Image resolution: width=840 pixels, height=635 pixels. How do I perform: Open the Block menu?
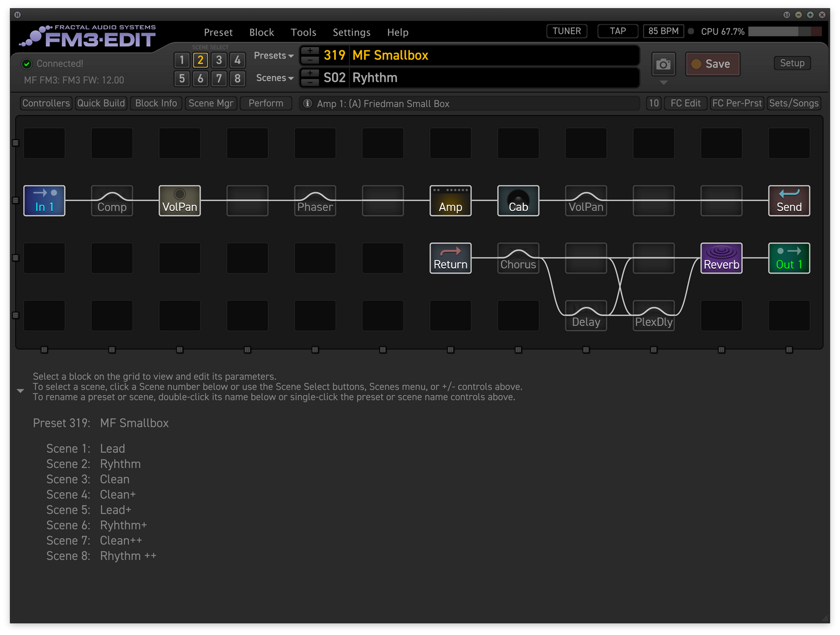point(262,33)
